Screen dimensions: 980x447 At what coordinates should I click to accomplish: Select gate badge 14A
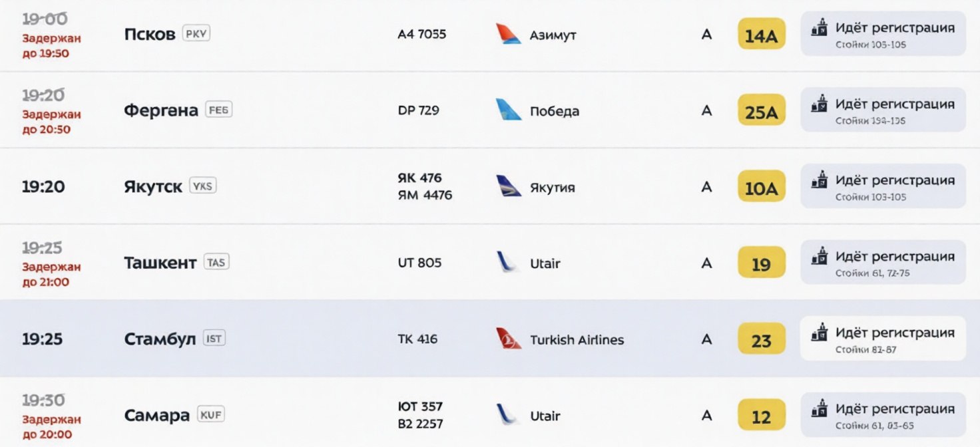pyautogui.click(x=761, y=35)
